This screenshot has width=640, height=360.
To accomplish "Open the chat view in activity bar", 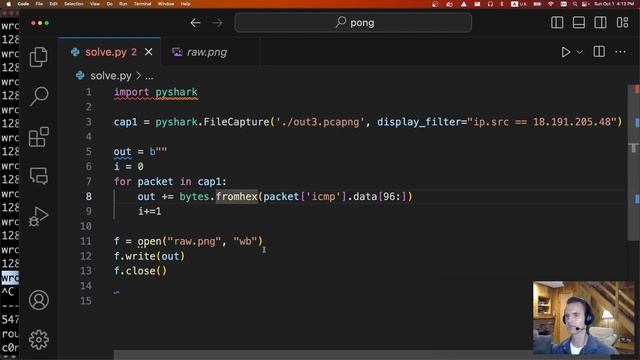I will [x=39, y=176].
